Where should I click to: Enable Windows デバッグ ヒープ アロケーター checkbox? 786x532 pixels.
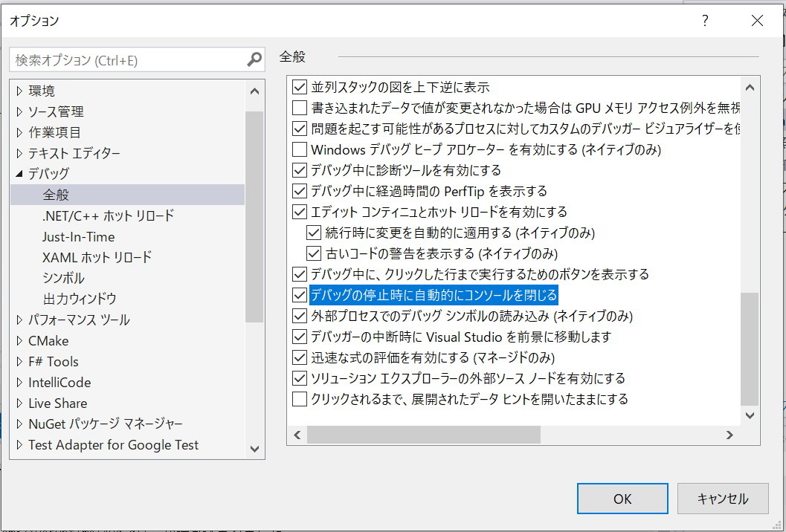(300, 149)
